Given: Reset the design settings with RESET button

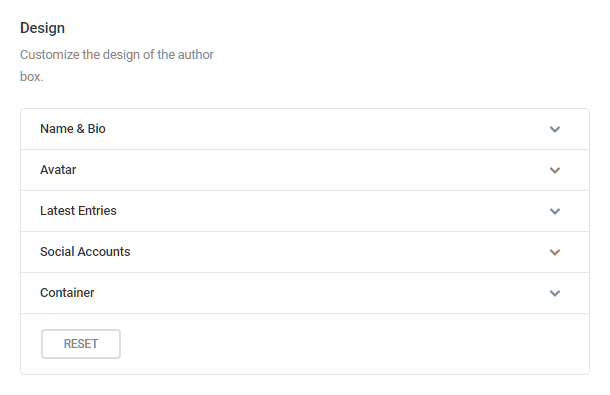Looking at the screenshot, I should point(81,344).
